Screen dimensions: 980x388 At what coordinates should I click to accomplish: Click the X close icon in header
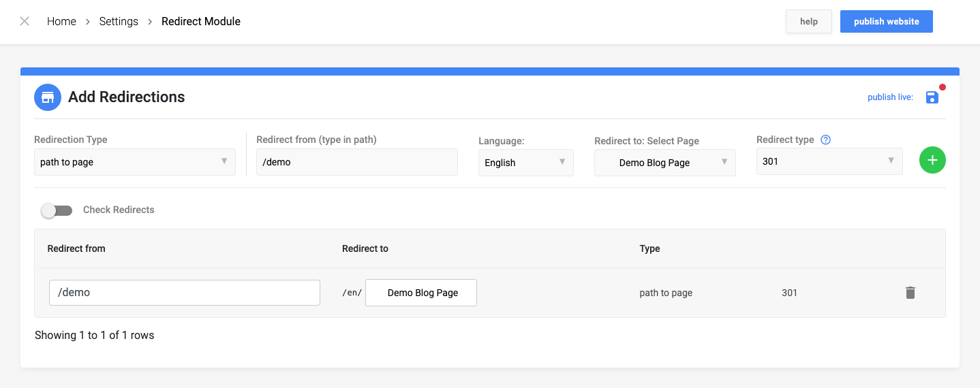pyautogui.click(x=25, y=21)
